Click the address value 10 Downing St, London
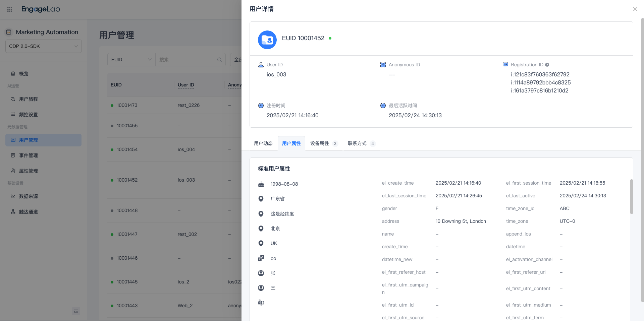The height and width of the screenshot is (321, 644). [461, 221]
